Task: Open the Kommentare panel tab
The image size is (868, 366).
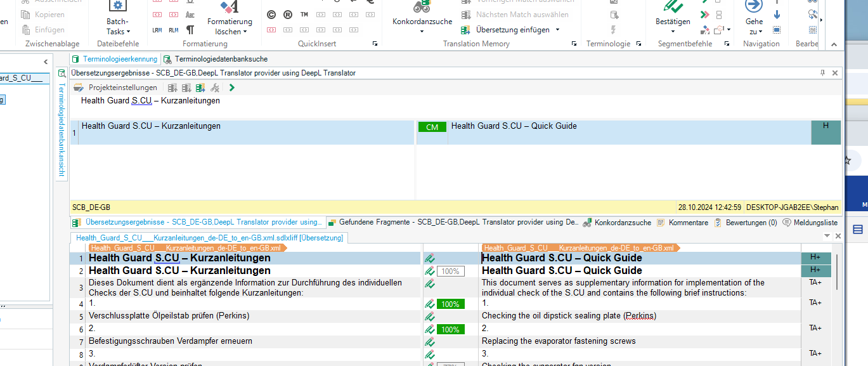Action: (689, 222)
